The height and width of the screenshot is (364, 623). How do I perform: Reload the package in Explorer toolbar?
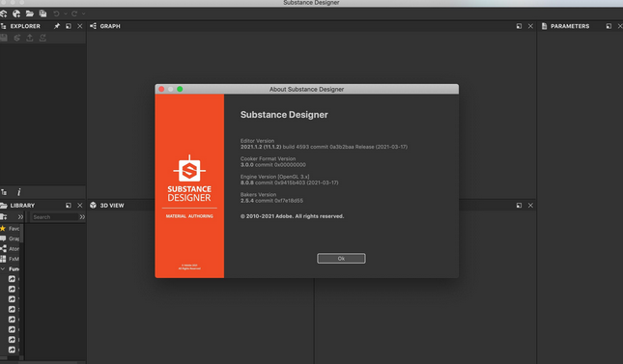pyautogui.click(x=16, y=38)
